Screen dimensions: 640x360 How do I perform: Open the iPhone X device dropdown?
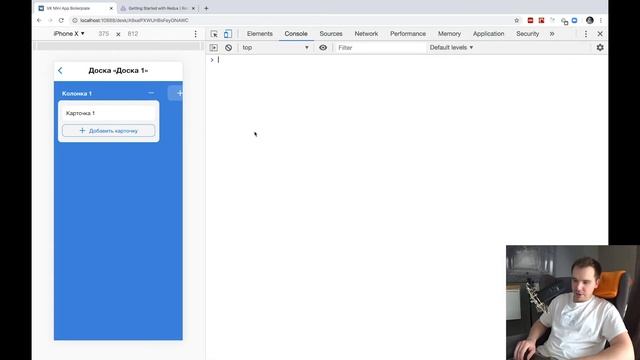point(69,34)
